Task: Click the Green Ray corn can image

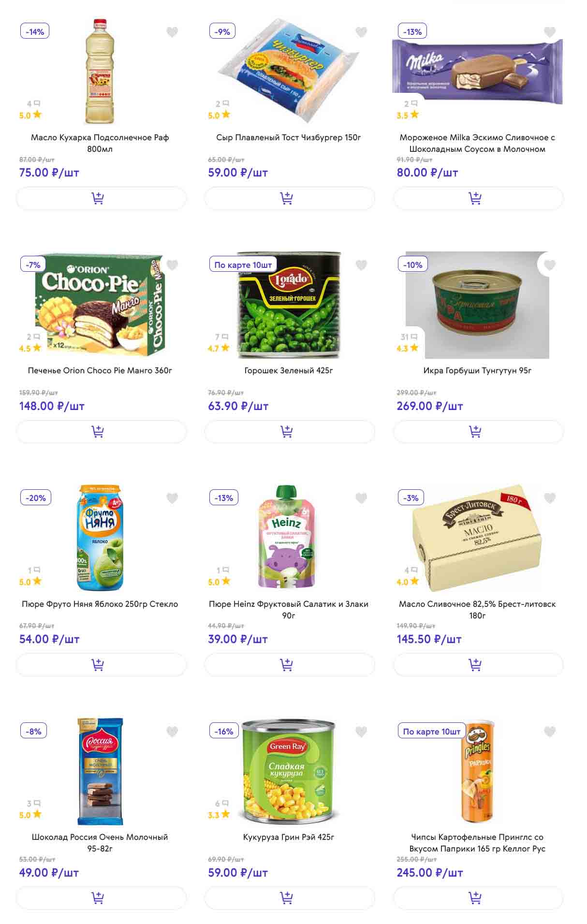Action: click(289, 771)
